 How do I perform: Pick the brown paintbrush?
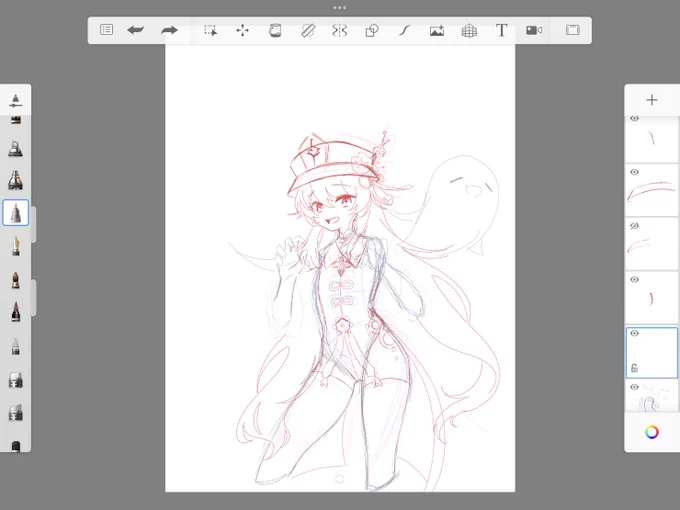(16, 280)
